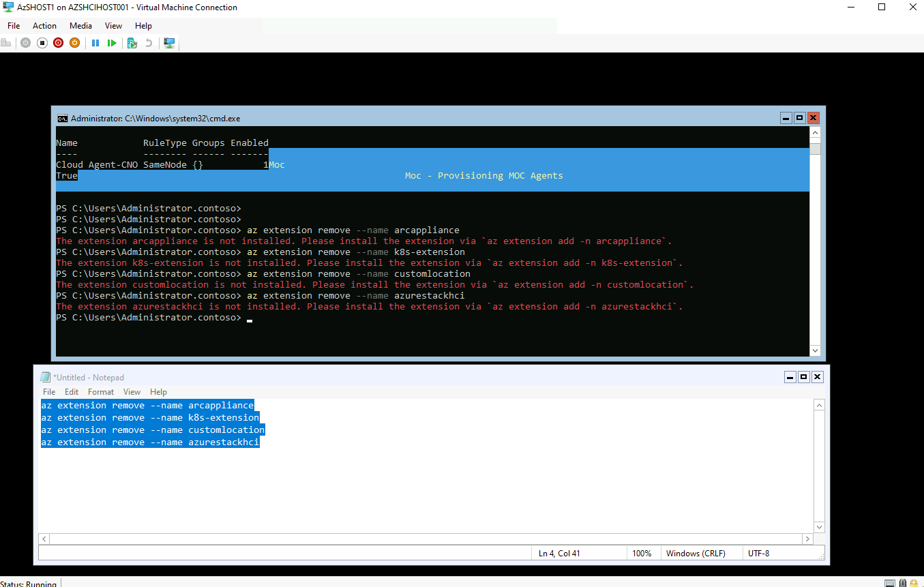Revert the VM with the undo arrow icon
924x587 pixels.
pyautogui.click(x=149, y=43)
